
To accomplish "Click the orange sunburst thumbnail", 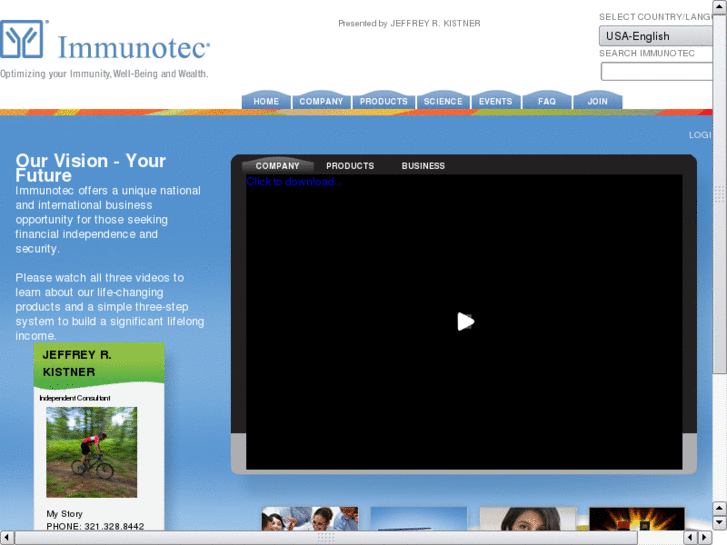I will point(637,519).
